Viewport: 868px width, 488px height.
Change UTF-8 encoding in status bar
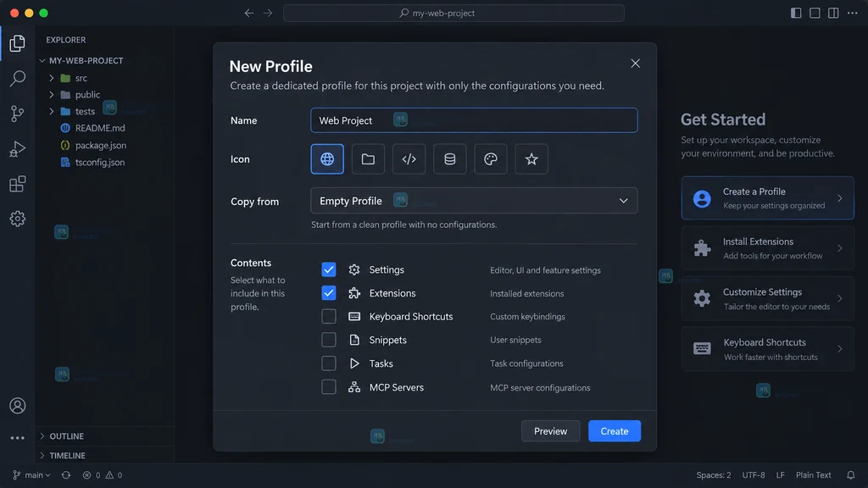754,474
